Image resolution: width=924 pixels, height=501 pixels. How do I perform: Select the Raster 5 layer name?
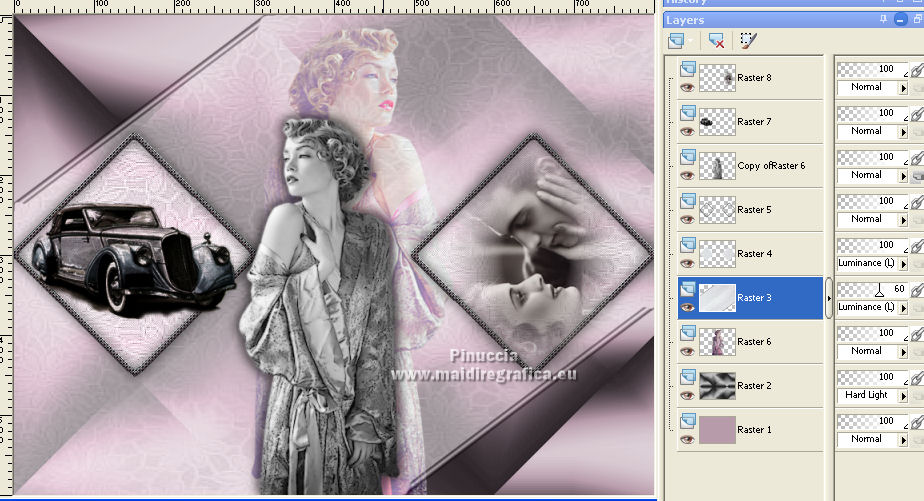[754, 210]
